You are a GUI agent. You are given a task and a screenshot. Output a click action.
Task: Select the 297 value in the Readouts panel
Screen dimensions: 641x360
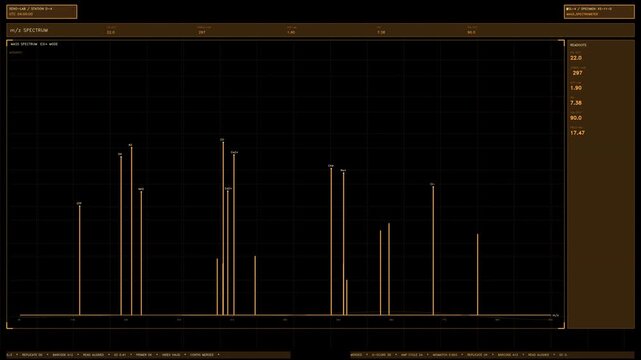pyautogui.click(x=577, y=73)
